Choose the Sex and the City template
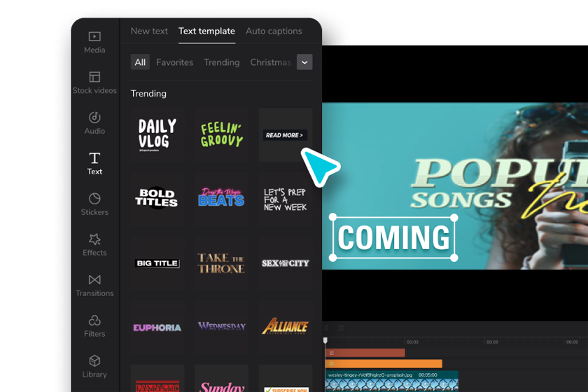The image size is (588, 392). coord(286,263)
